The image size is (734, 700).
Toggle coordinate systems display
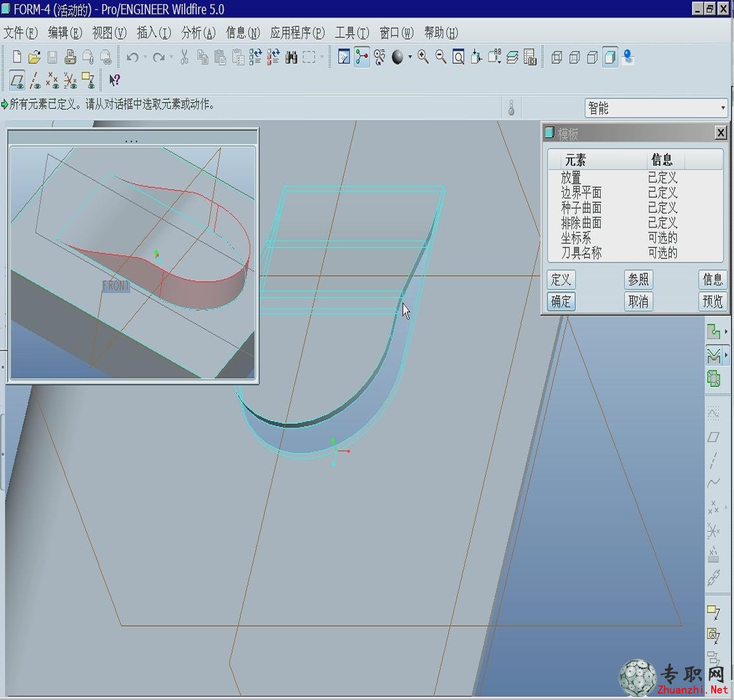coord(70,80)
